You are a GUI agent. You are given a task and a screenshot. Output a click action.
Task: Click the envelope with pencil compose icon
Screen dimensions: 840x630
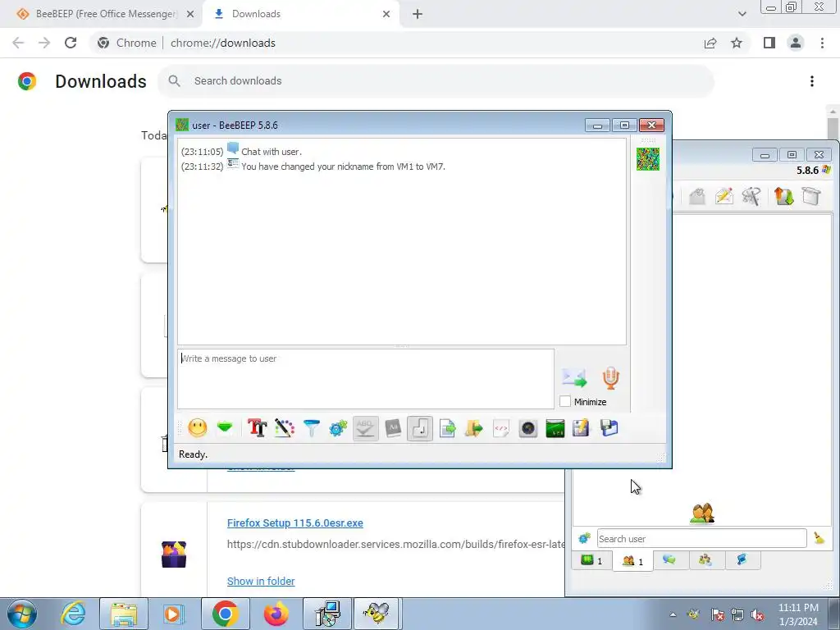[724, 196]
